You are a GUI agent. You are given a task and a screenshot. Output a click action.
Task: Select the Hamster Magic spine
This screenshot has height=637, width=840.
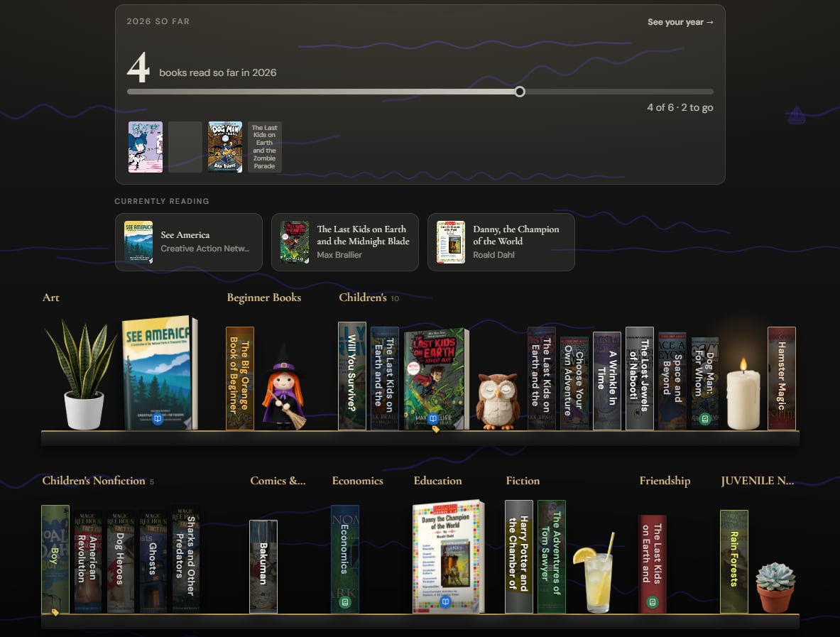[x=782, y=379]
